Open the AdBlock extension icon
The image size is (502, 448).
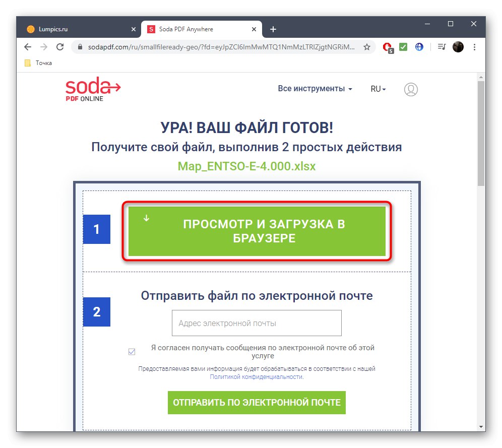[x=388, y=47]
